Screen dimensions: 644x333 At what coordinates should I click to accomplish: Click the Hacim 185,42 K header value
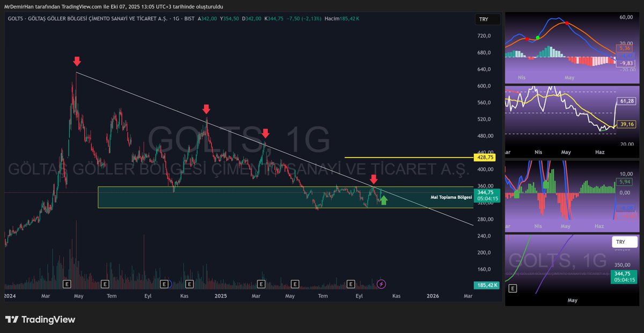[341, 18]
